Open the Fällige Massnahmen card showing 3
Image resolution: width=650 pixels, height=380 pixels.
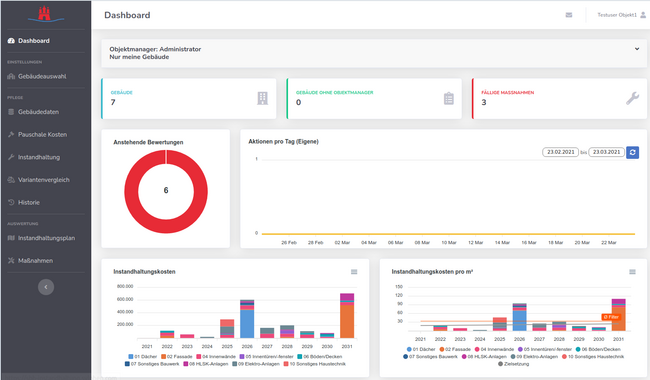point(559,99)
